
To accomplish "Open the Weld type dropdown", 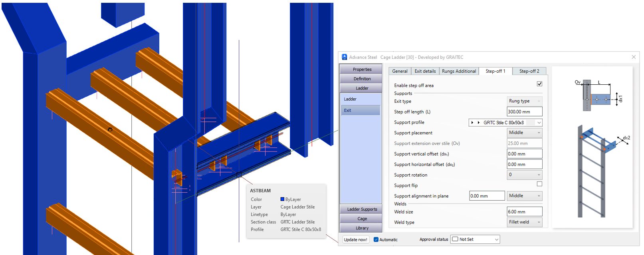I will click(525, 222).
